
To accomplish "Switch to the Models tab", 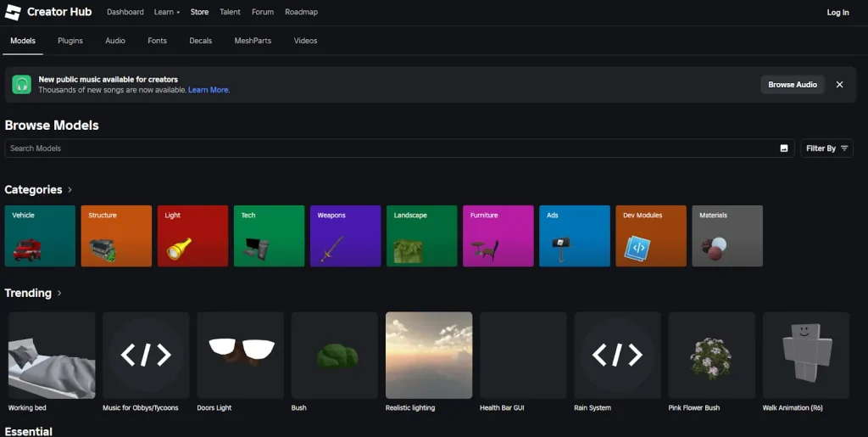I will 23,41.
